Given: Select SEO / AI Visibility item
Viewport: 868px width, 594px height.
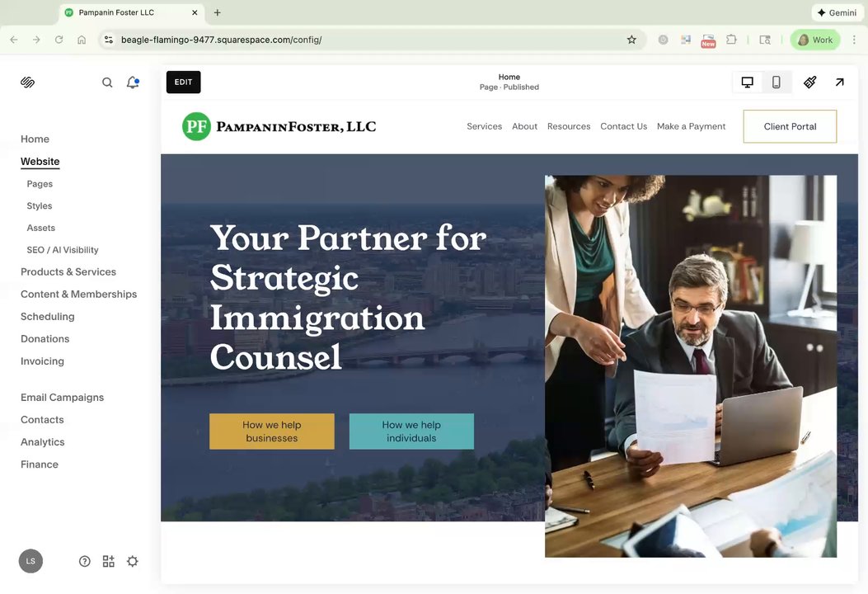Looking at the screenshot, I should pyautogui.click(x=63, y=250).
